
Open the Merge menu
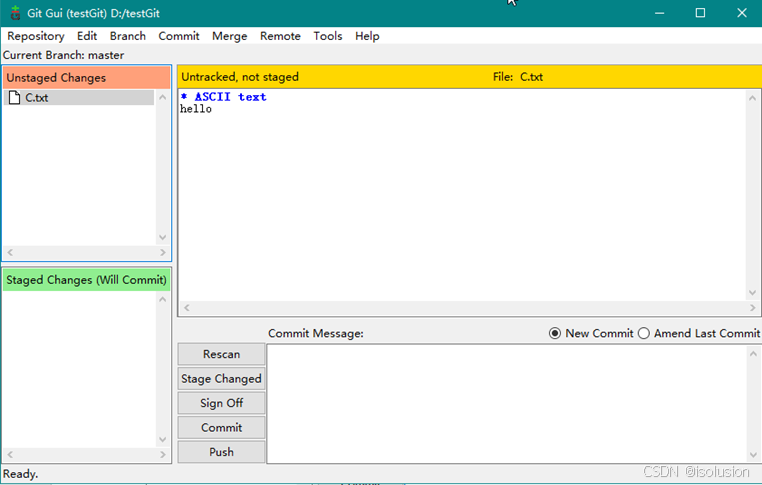[229, 36]
